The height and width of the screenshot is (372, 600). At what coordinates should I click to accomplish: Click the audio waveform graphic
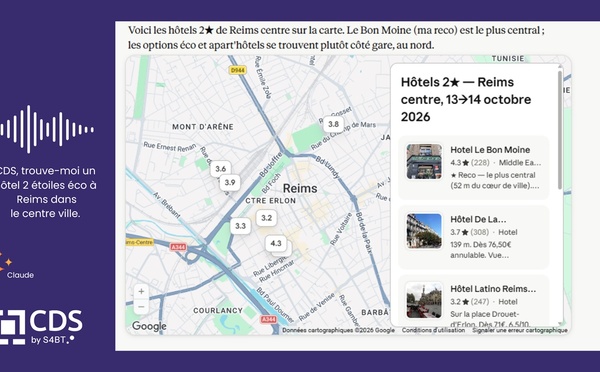pyautogui.click(x=47, y=129)
